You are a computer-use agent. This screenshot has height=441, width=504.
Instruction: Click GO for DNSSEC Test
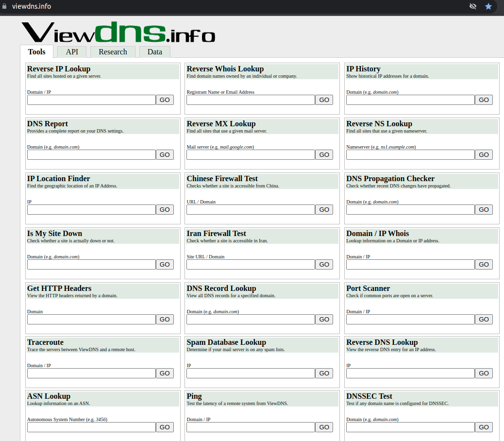[484, 427]
